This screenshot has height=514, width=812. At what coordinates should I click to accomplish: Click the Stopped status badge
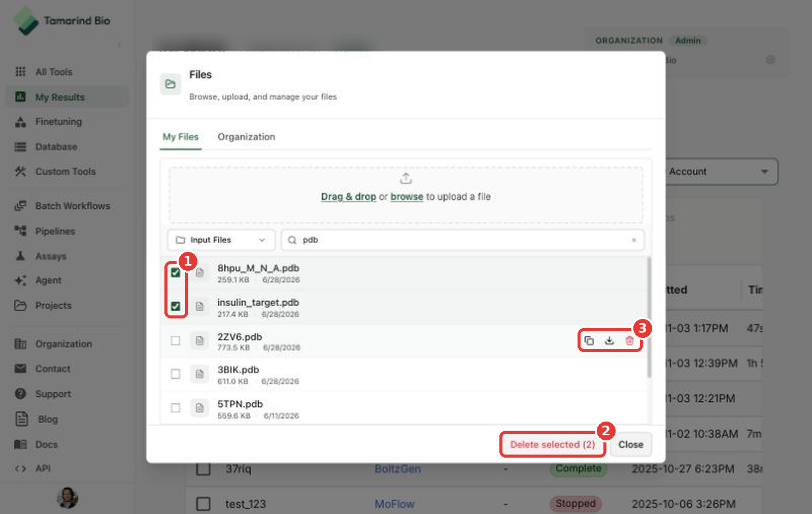tap(576, 503)
